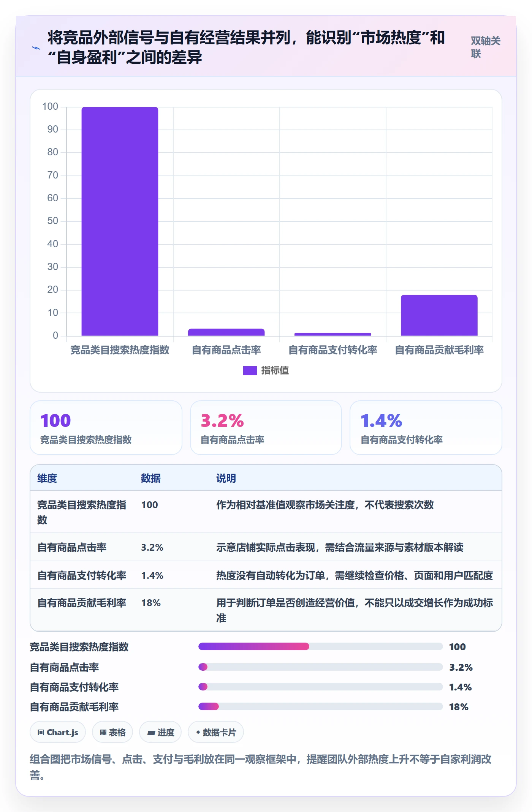Click the 竞品类目搜索热度指数 bar in the chart

[120, 221]
